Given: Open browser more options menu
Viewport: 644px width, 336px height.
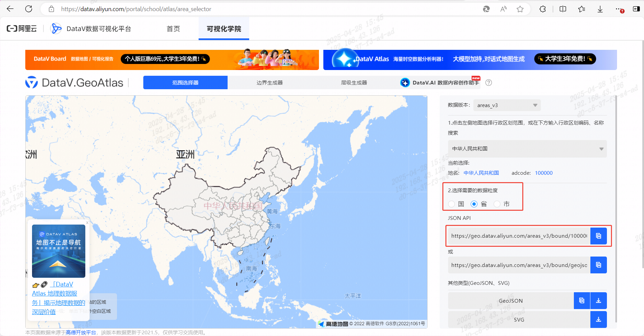Looking at the screenshot, I should [618, 9].
